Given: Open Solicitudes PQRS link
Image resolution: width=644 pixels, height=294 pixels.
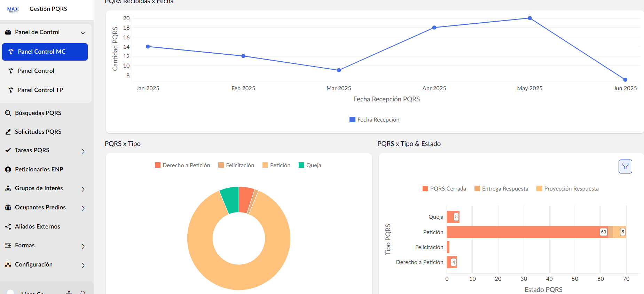Looking at the screenshot, I should coord(38,132).
